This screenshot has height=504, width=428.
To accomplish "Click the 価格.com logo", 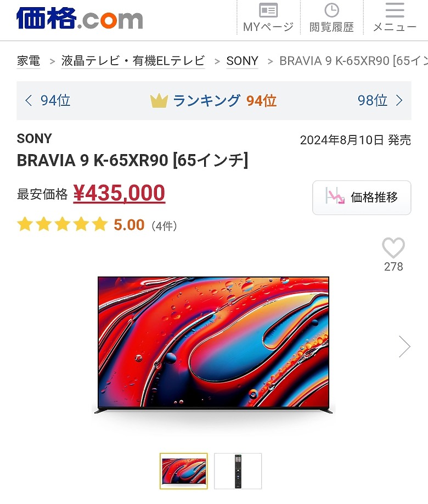I will (80, 19).
